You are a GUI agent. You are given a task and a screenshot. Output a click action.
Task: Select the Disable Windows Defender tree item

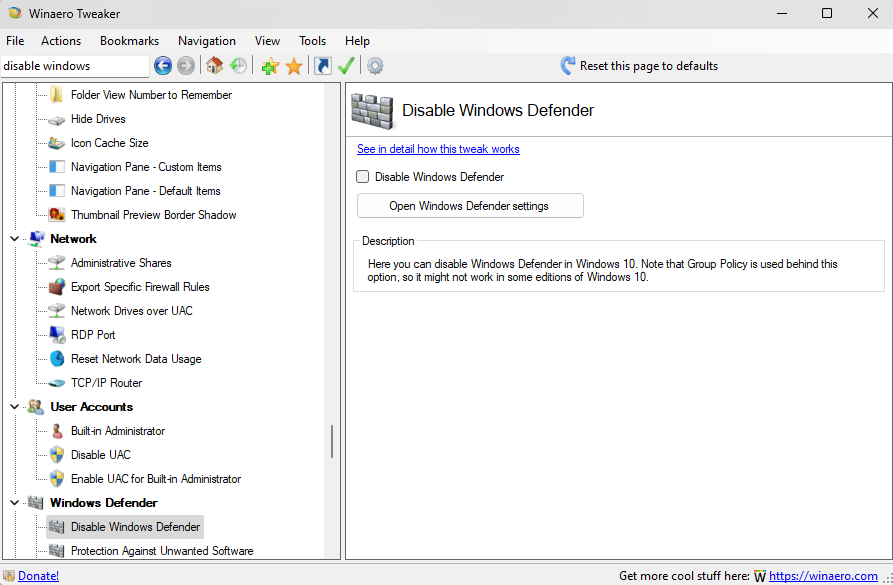135,527
